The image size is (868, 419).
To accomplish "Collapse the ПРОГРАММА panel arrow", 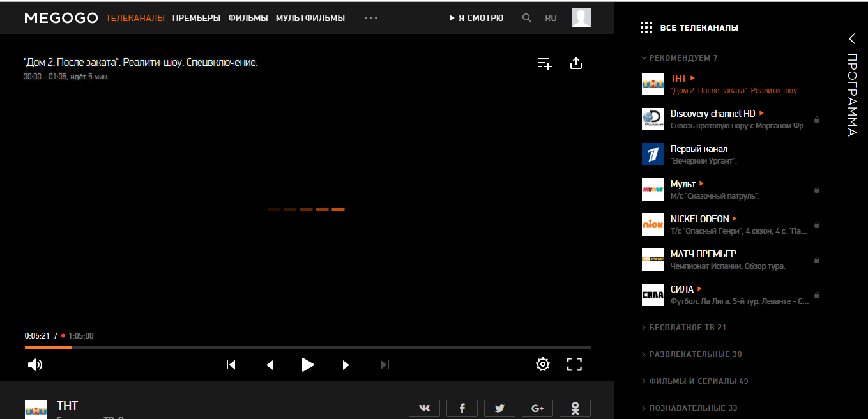I will coord(852,38).
